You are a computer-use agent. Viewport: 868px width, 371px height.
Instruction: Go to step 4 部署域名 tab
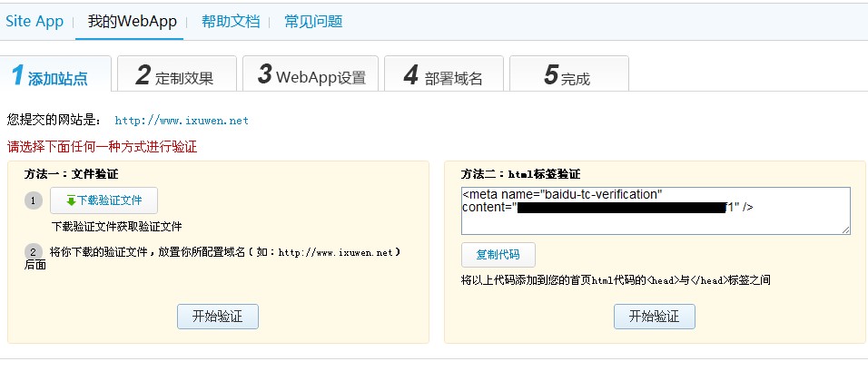443,76
